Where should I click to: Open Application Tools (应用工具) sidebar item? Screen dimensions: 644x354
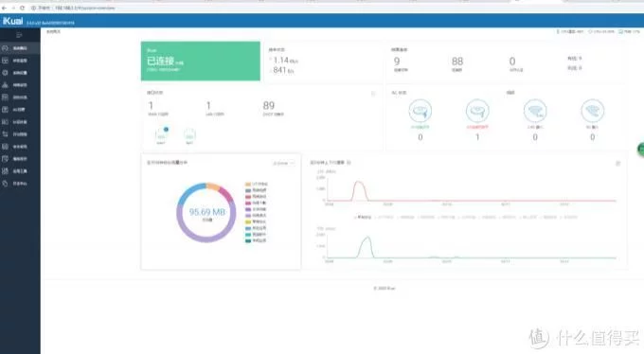(20, 170)
